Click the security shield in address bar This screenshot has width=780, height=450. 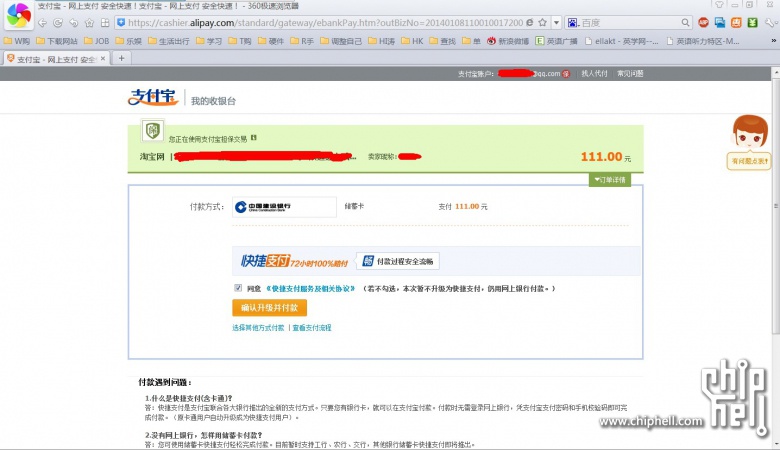click(x=121, y=22)
